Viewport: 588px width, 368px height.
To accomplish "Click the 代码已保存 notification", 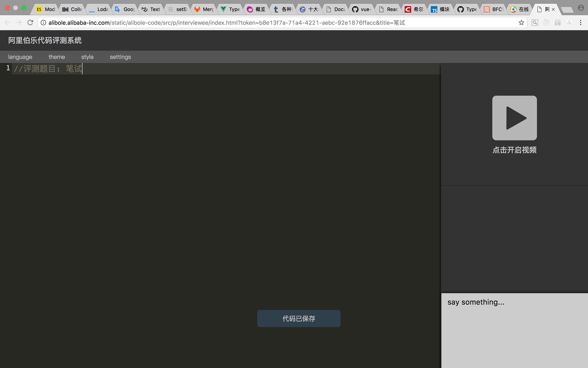I will pos(299,318).
